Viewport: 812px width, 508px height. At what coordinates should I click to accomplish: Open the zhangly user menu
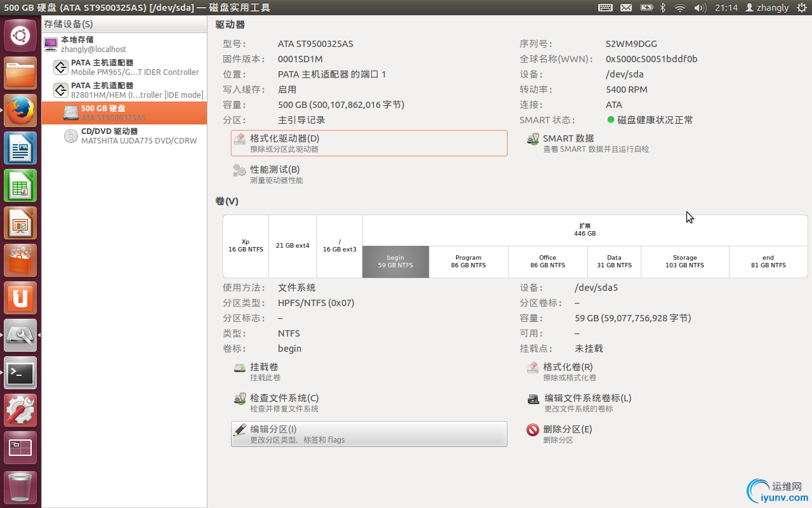(767, 8)
